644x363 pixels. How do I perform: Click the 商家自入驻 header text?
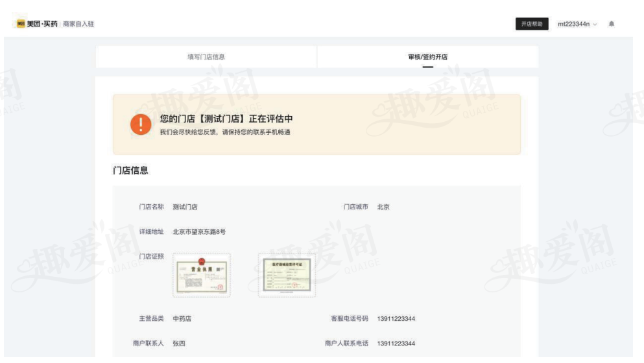click(78, 24)
